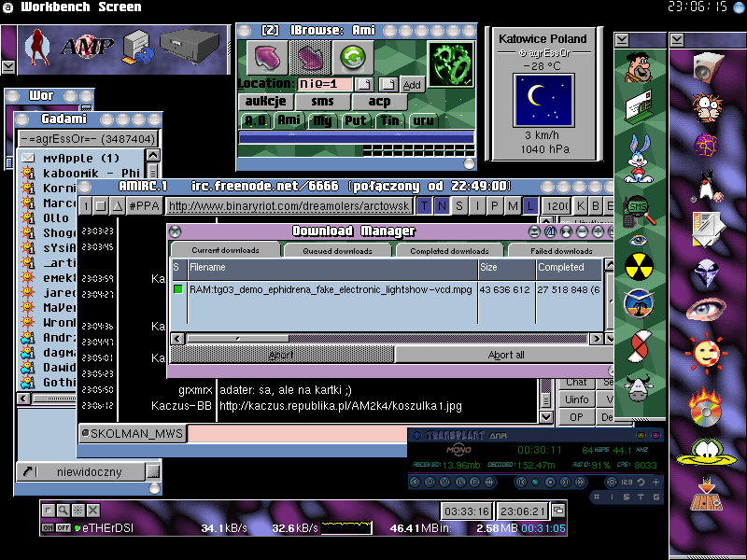Click the IBrowse Location input field

coord(324,84)
